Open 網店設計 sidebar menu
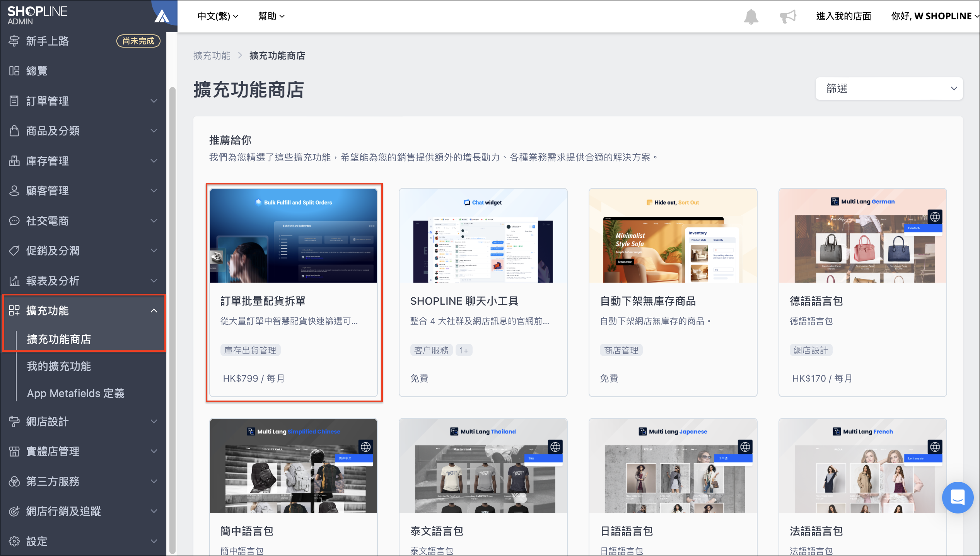Screen dimensions: 980x556 pos(83,421)
